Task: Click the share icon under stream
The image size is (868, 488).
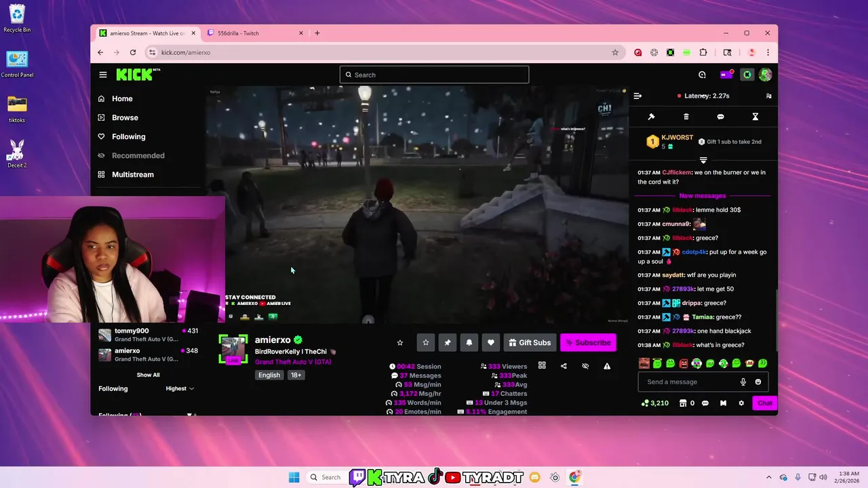Action: (x=564, y=366)
